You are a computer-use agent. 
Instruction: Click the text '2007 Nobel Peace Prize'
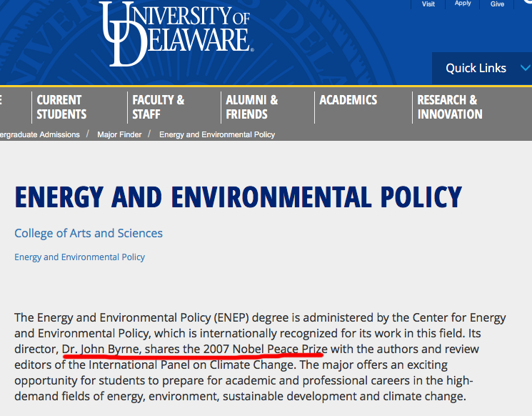[x=266, y=349]
